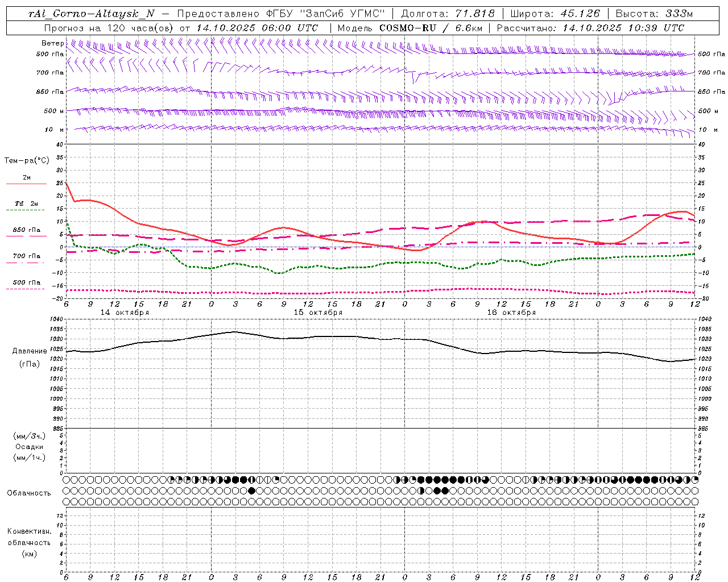Click the Модель COSMO-RU / 6.6км label

[x=409, y=28]
